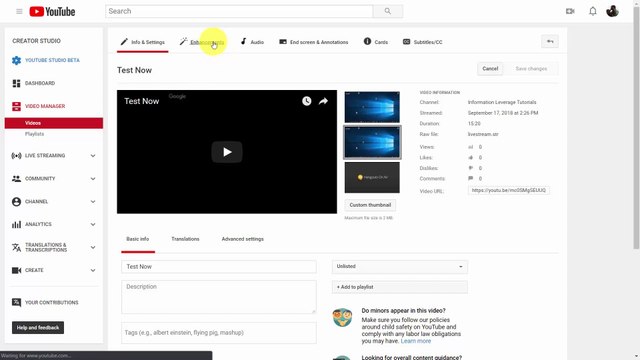Click the Video Manager icon
This screenshot has height=360, width=640.
coord(16,106)
